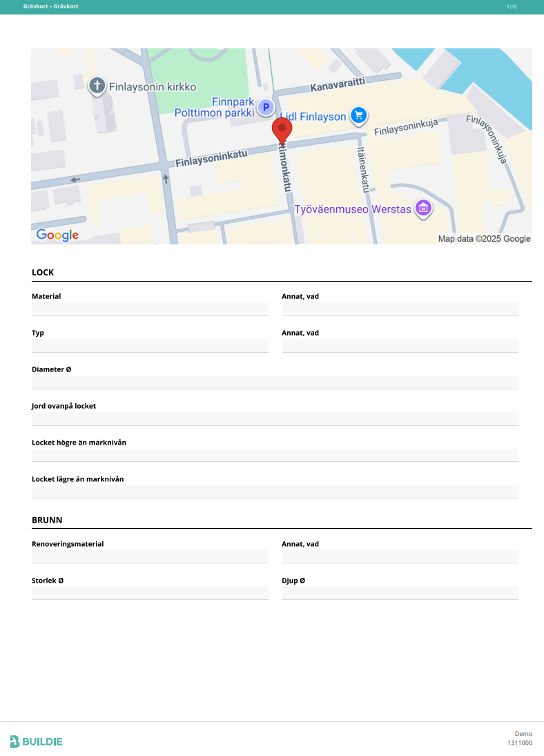Click the Map data ©2025 Google attribution
Image resolution: width=544 pixels, height=756 pixels.
(x=484, y=239)
